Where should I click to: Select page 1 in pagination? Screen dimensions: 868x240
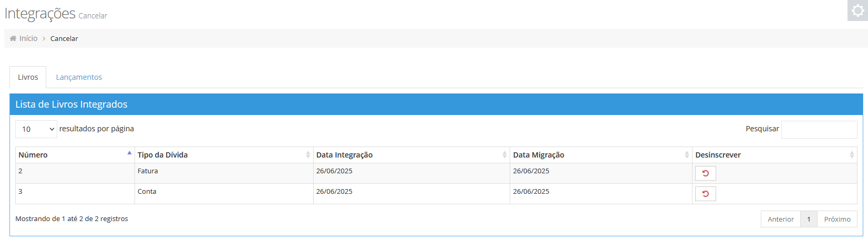pos(809,219)
